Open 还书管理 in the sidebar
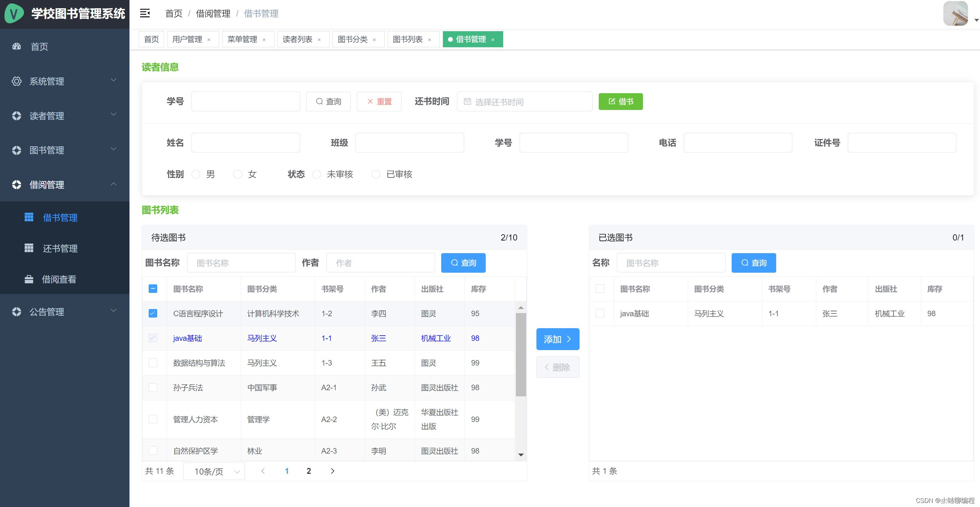 (60, 248)
